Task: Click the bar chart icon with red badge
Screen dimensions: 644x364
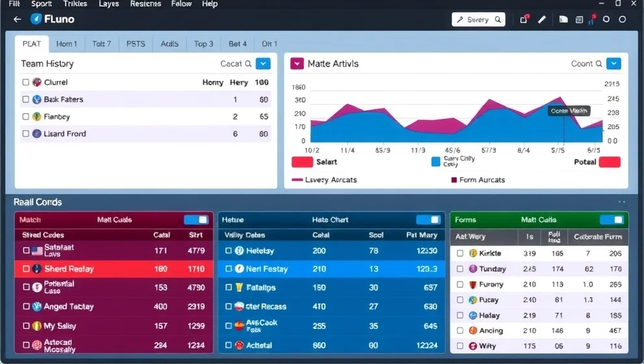Action: (x=591, y=19)
